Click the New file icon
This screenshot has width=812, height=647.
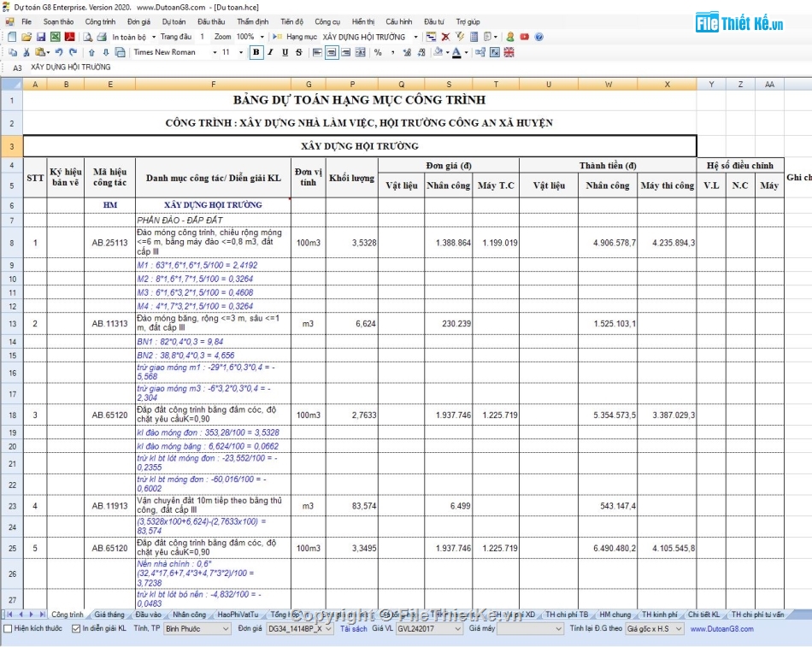(12, 37)
